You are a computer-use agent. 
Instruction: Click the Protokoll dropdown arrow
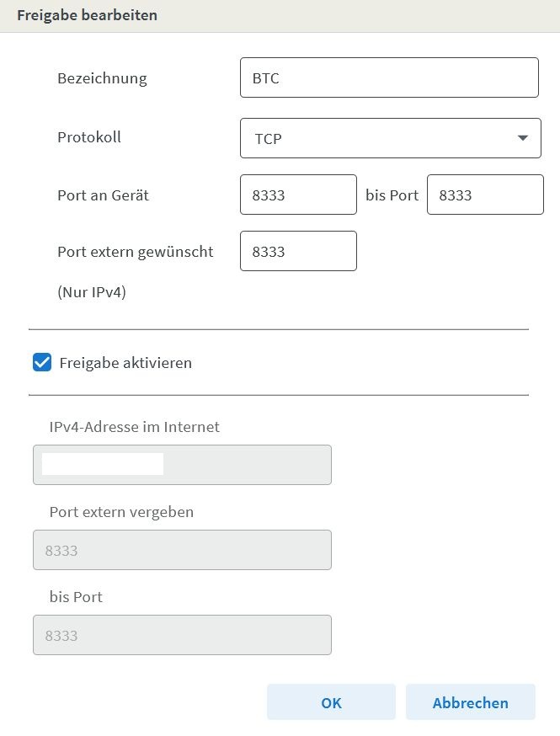click(x=523, y=138)
